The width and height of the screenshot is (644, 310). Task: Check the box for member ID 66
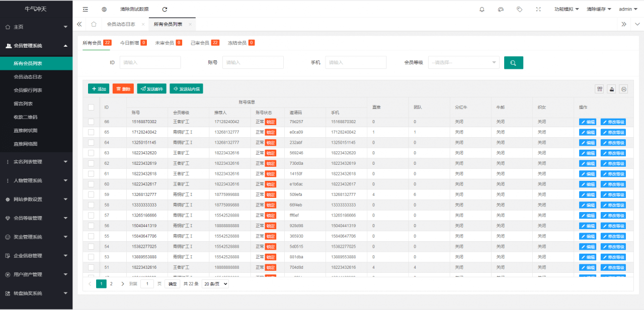[91, 122]
